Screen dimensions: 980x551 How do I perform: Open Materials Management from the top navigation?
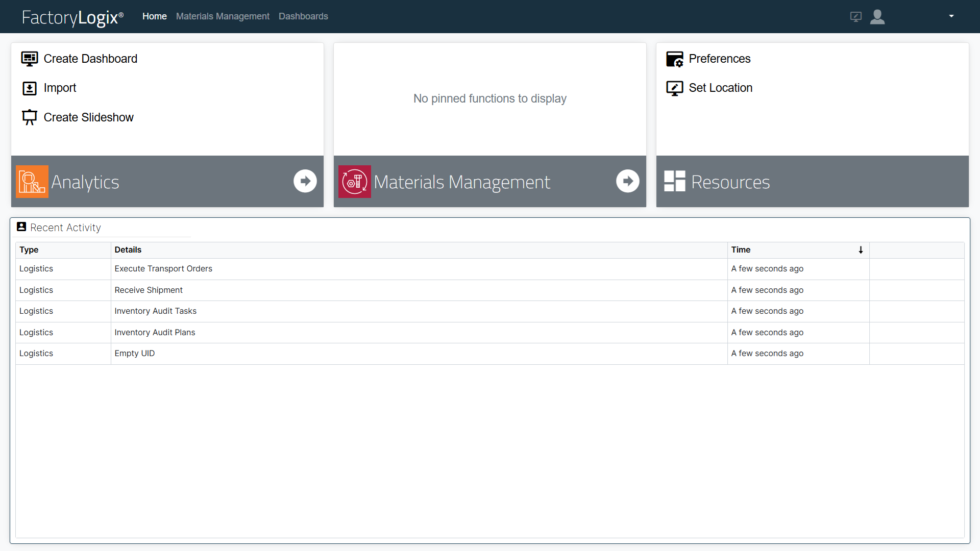[222, 16]
